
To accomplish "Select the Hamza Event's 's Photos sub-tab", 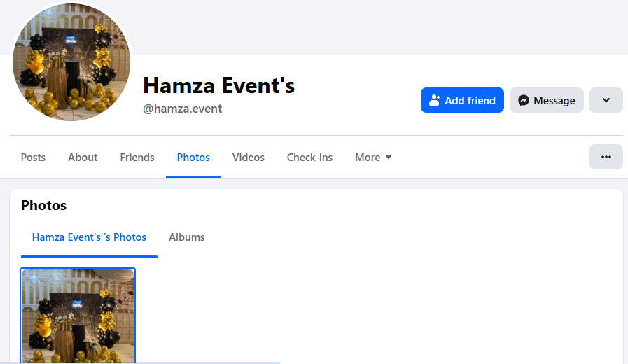I will (89, 237).
